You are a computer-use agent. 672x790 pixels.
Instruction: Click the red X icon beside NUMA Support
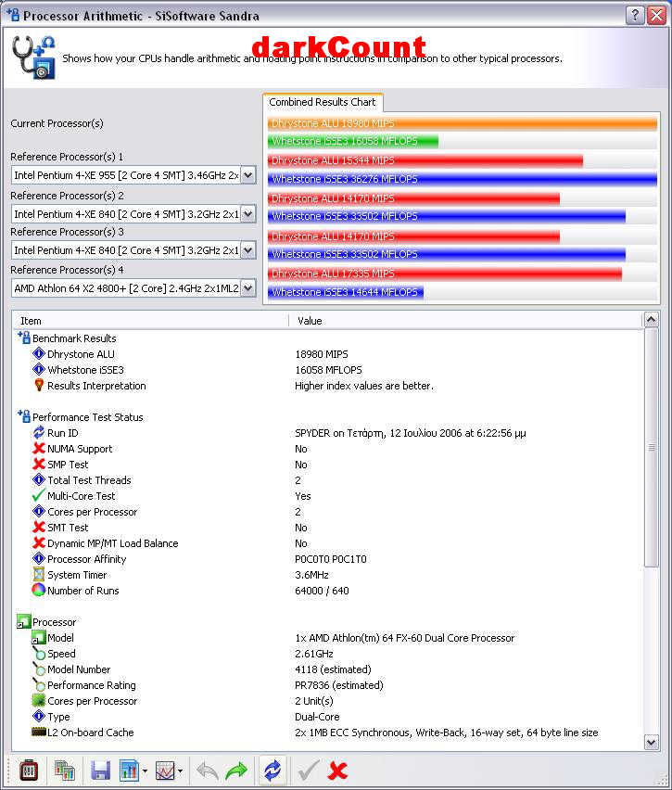coord(39,448)
